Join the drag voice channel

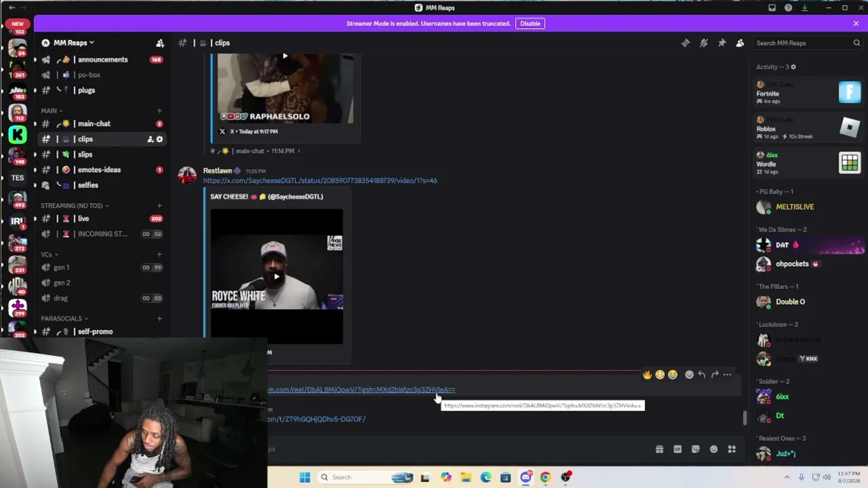coord(102,298)
